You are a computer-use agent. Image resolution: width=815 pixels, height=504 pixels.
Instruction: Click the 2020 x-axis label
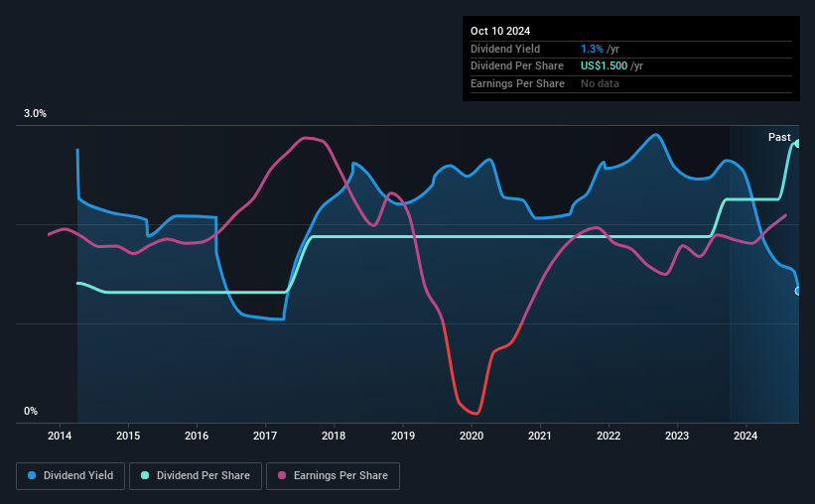(472, 436)
